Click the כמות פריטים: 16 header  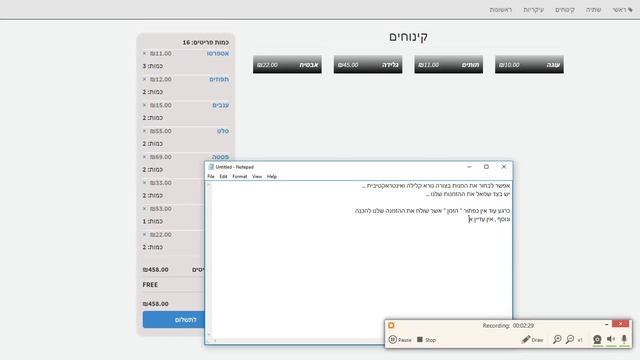[206, 42]
